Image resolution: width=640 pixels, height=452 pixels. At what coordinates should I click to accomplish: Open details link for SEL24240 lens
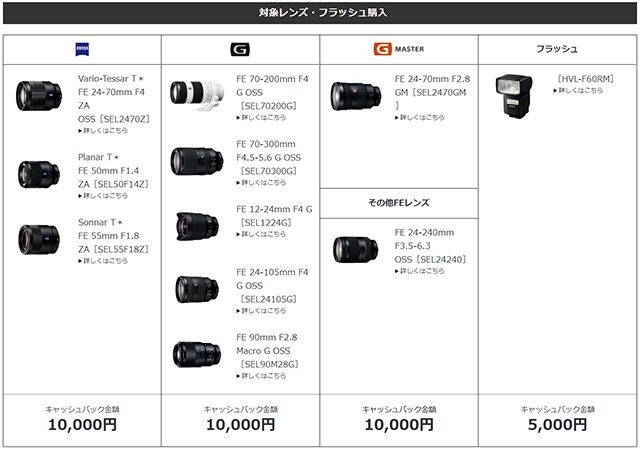coord(420,271)
